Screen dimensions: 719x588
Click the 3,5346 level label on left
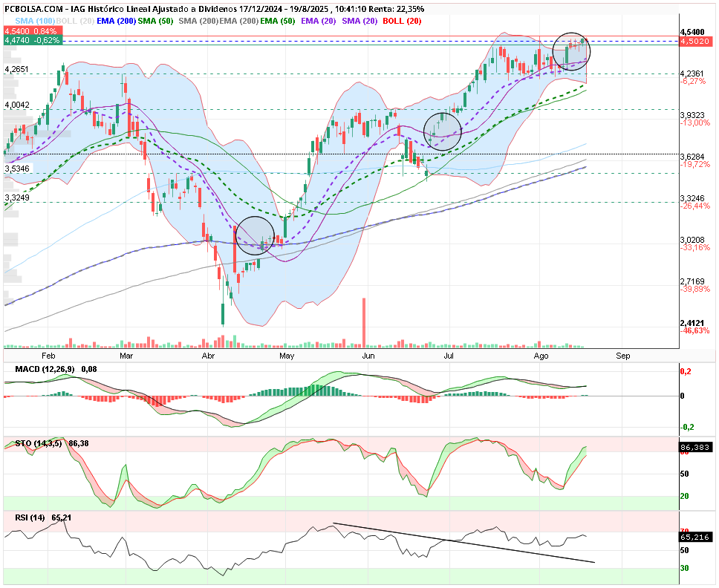tap(17, 169)
